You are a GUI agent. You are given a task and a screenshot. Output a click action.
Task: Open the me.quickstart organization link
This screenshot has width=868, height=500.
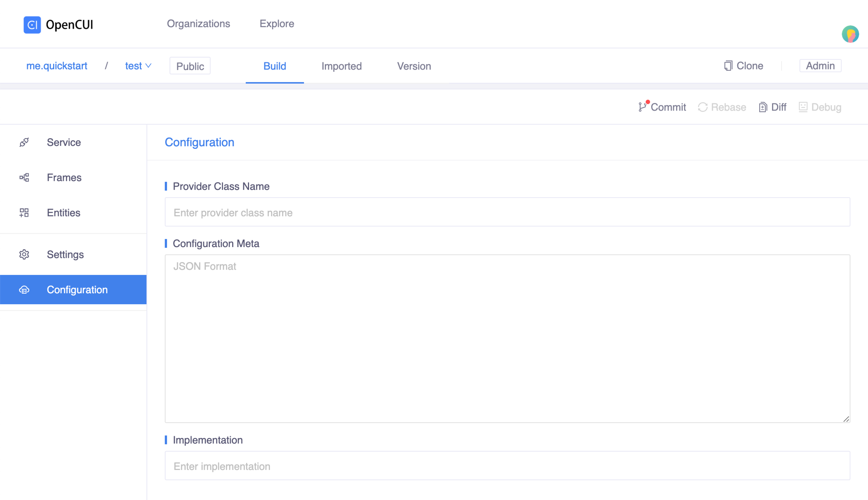57,66
